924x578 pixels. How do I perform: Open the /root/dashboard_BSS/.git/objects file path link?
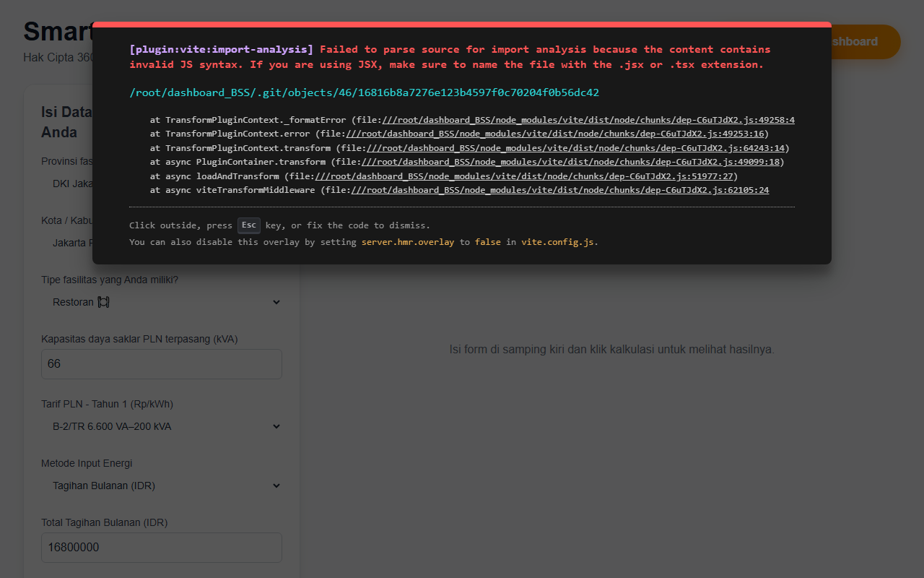[x=364, y=92]
